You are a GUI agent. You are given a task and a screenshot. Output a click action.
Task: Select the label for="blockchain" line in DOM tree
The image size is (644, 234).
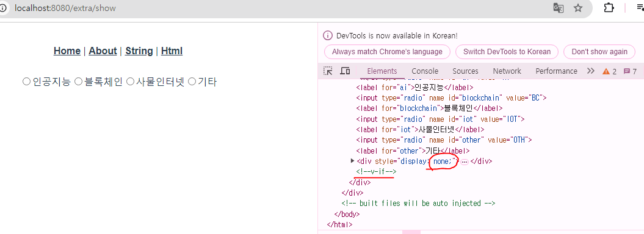pos(430,108)
